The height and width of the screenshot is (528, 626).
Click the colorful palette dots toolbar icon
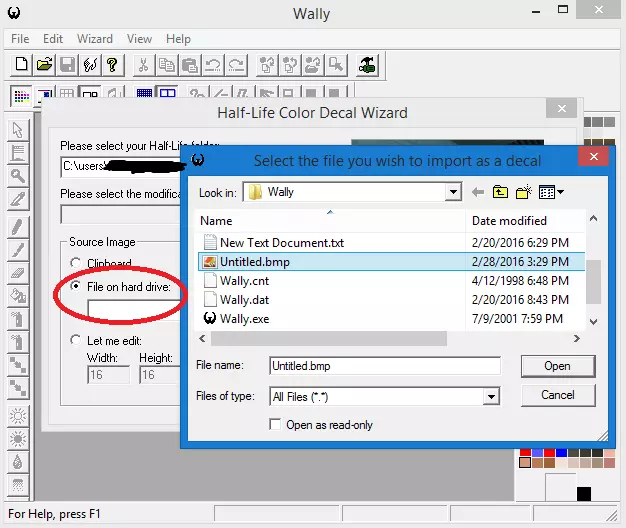click(21, 96)
